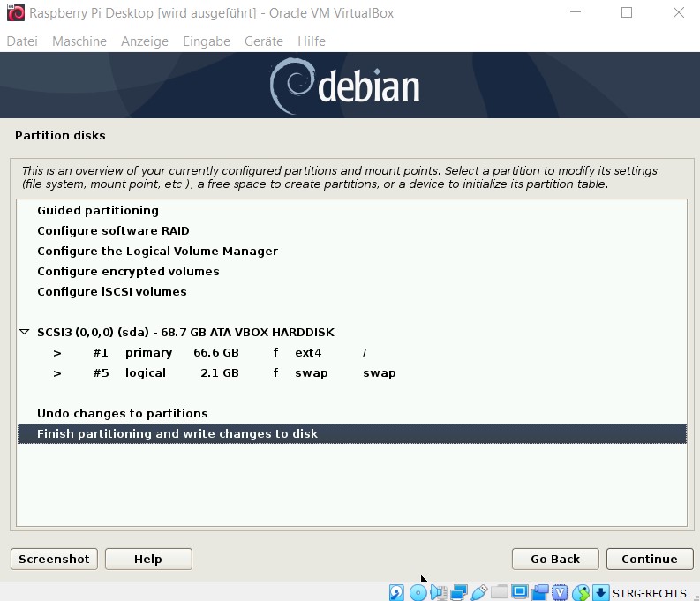The width and height of the screenshot is (700, 601).
Task: Select the #5 logical 2.1 GB partition
Action: [x=352, y=372]
